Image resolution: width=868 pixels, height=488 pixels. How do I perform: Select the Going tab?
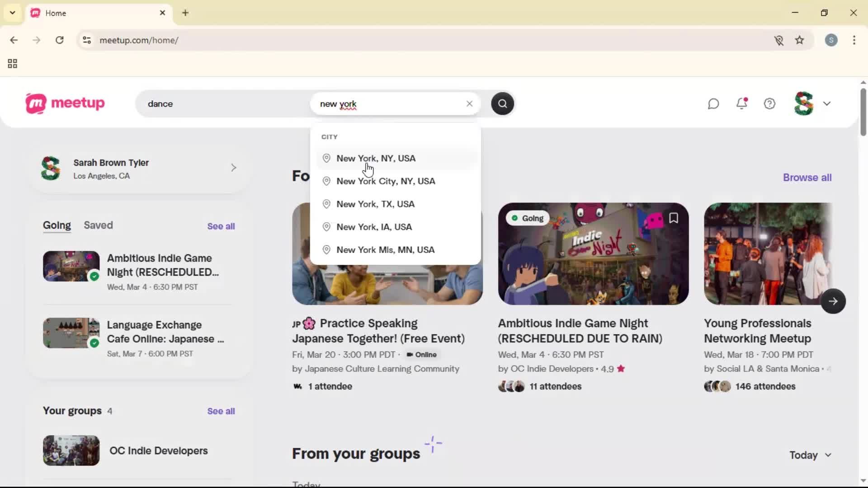(x=57, y=225)
